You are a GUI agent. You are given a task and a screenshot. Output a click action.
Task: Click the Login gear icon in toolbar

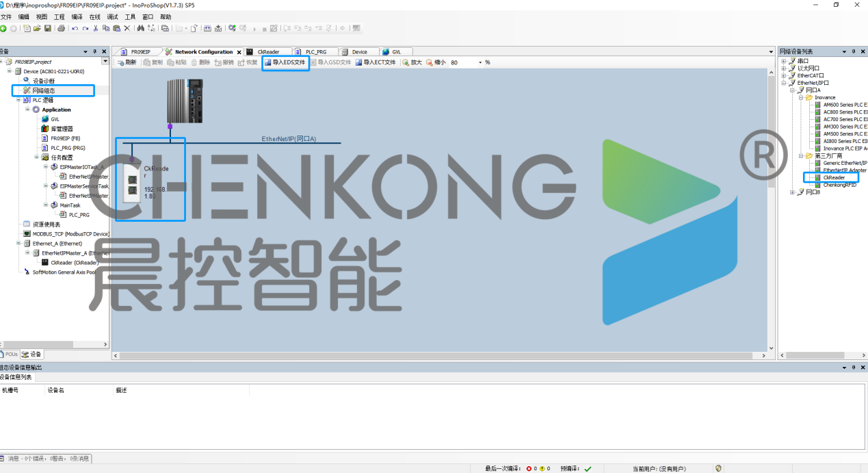[233, 28]
